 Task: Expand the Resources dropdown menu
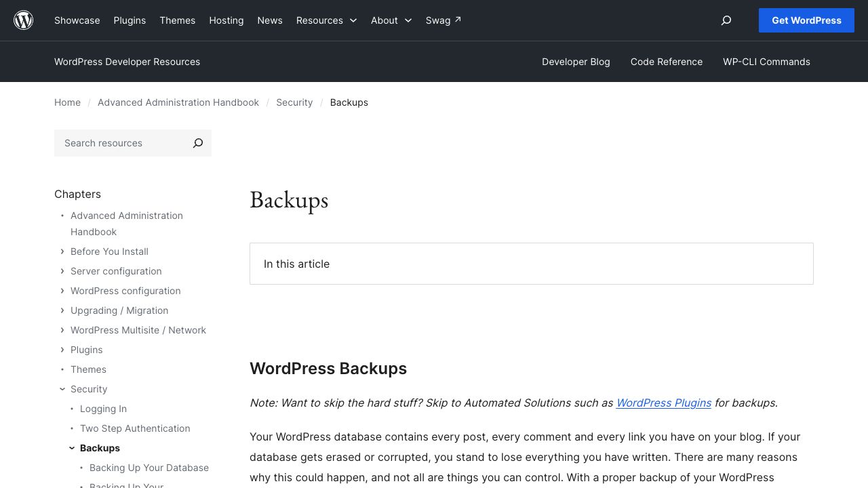[327, 20]
